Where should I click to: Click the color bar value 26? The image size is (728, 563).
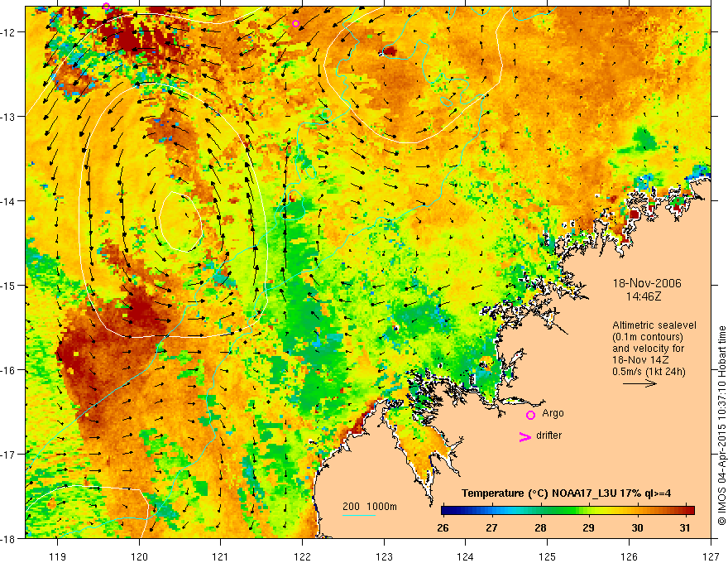[443, 527]
